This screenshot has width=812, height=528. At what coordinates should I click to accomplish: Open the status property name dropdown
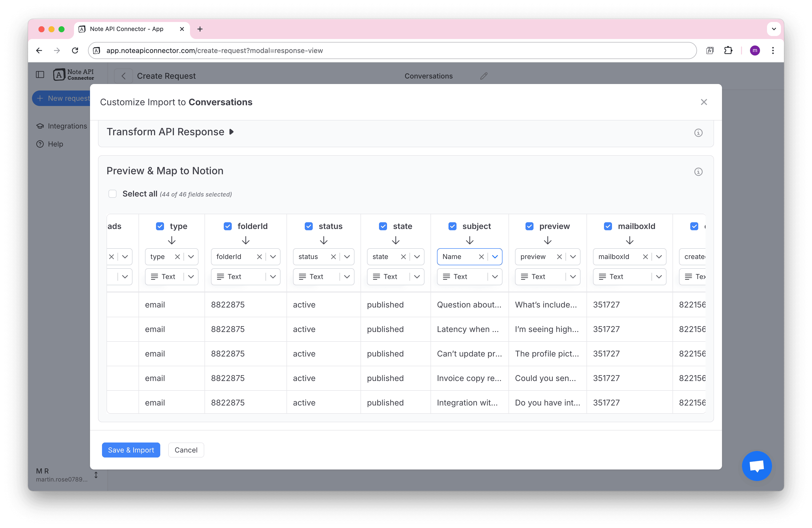pyautogui.click(x=347, y=257)
